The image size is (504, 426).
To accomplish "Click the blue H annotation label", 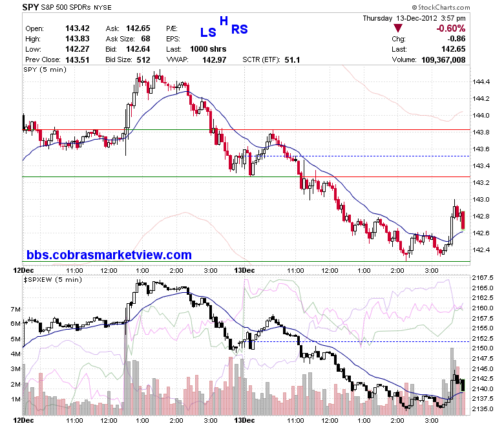I will 224,21.
